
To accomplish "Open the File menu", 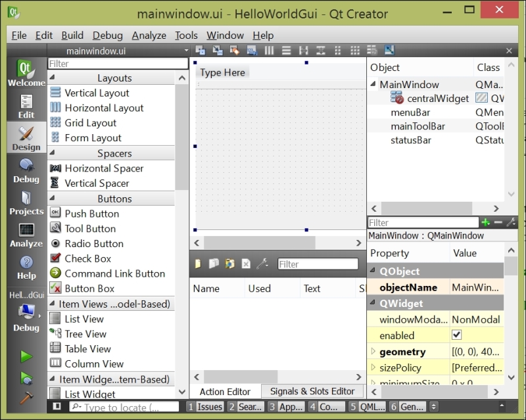I will (19, 35).
